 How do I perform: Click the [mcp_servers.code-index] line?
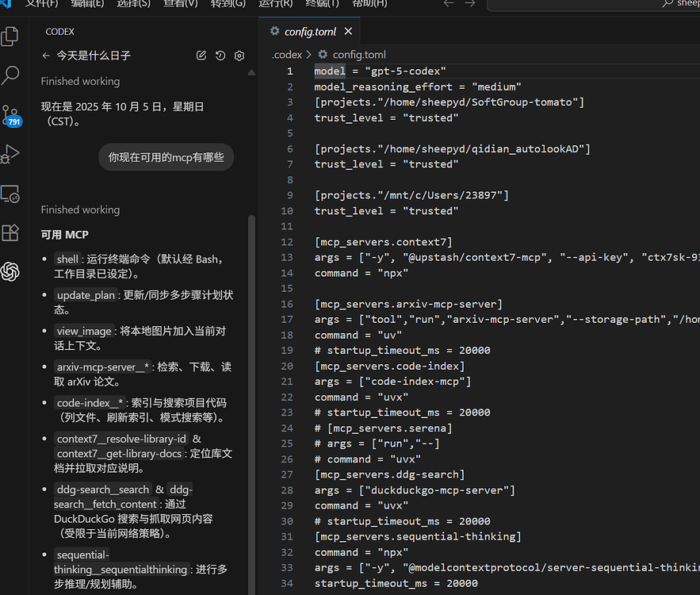point(390,367)
